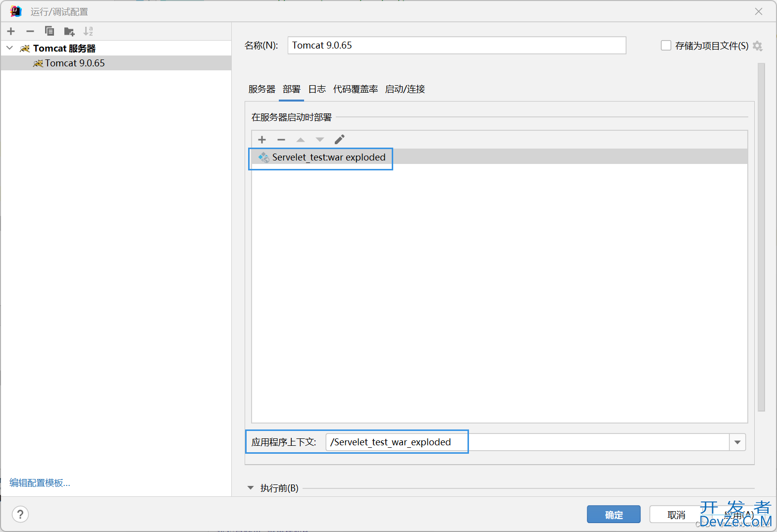This screenshot has width=777, height=532.
Task: Switch to the 启动/连接 tab
Action: [405, 89]
